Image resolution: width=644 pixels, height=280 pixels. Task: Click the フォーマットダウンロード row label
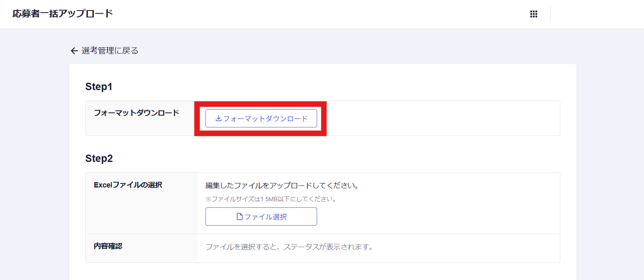click(x=136, y=113)
